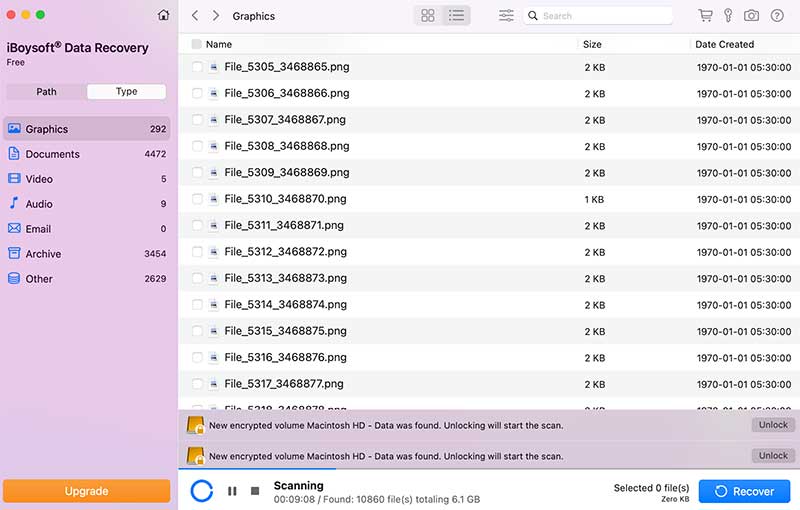
Task: Pause the ongoing scan
Action: tap(232, 491)
